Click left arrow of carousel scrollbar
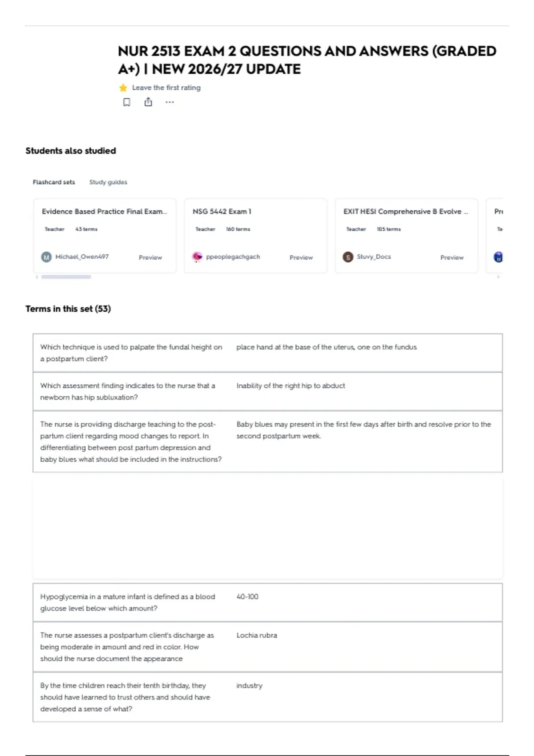 [x=36, y=277]
